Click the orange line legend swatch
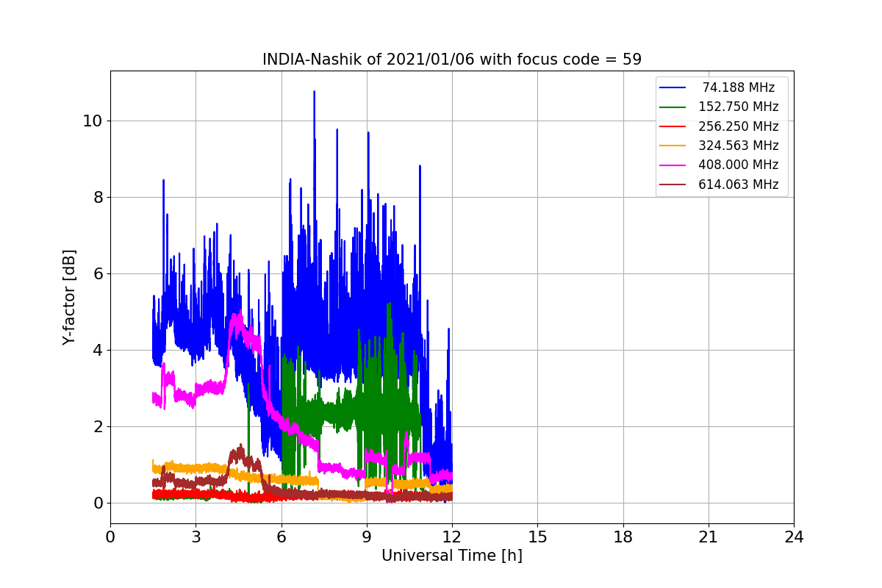This screenshot has width=882, height=588. 673,146
